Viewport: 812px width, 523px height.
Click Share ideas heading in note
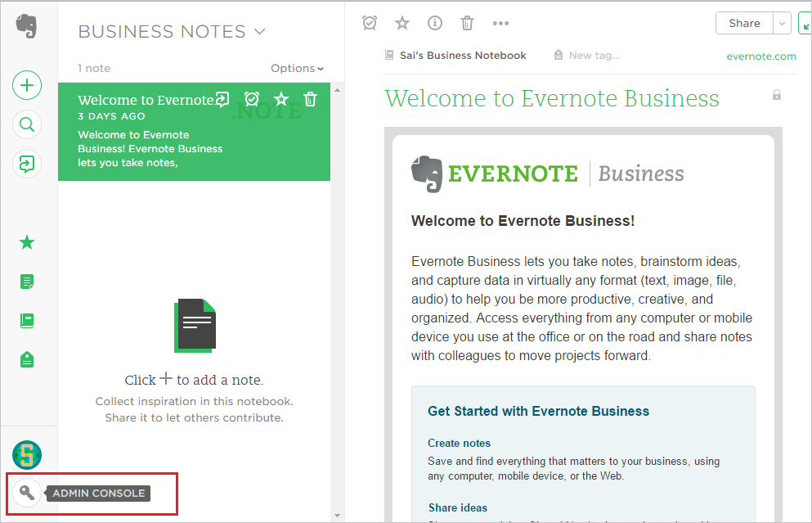click(458, 508)
